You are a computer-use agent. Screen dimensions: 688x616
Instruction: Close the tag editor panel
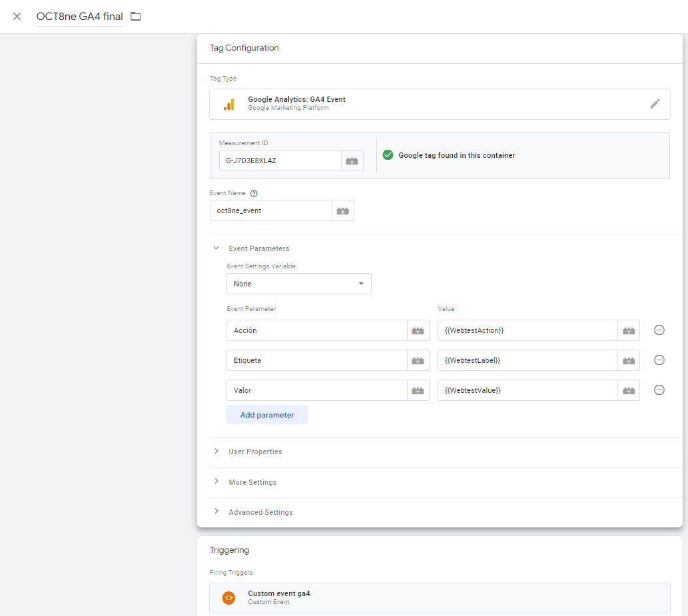[x=17, y=16]
